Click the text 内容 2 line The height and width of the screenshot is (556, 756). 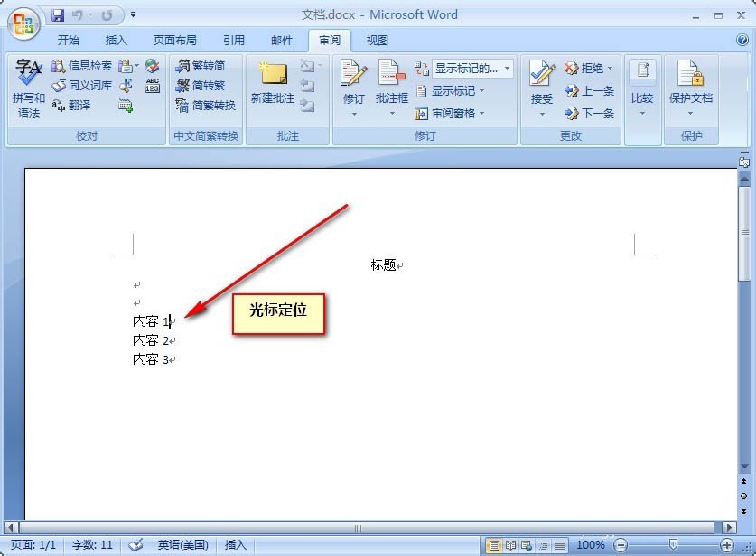pos(151,340)
